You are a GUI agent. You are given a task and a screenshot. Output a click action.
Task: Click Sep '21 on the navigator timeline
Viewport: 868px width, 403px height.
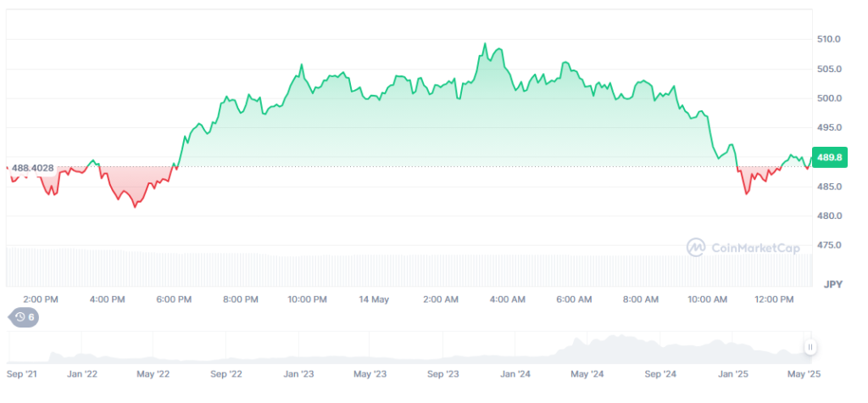point(22,373)
